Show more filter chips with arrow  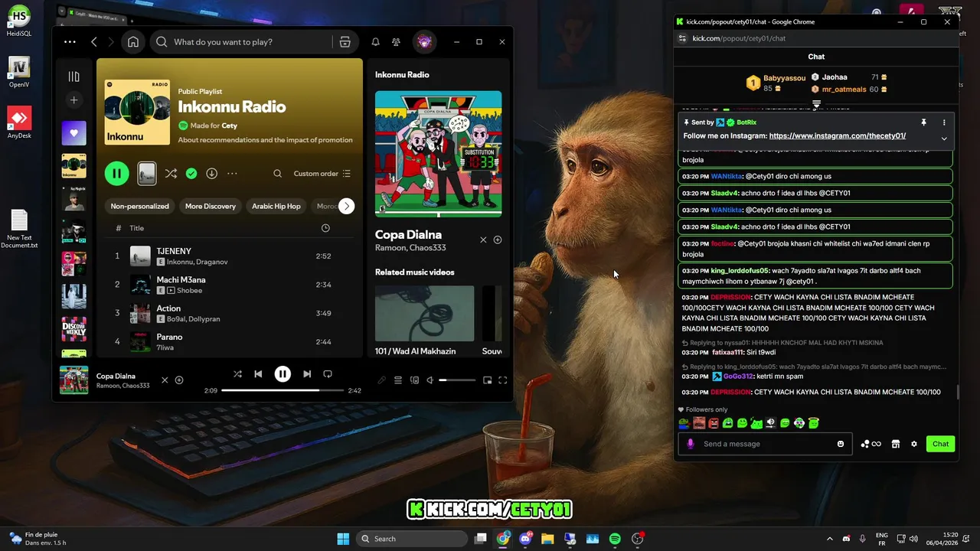pyautogui.click(x=347, y=206)
